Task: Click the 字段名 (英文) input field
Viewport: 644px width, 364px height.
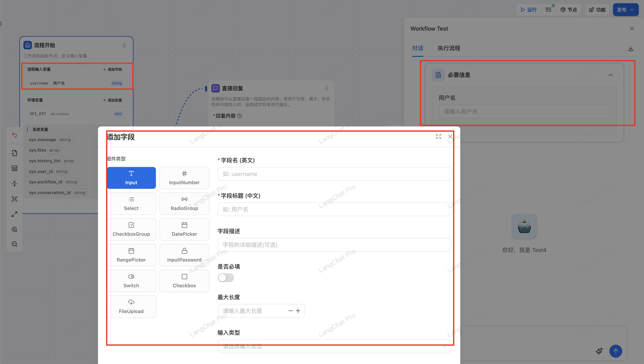Action: point(334,174)
